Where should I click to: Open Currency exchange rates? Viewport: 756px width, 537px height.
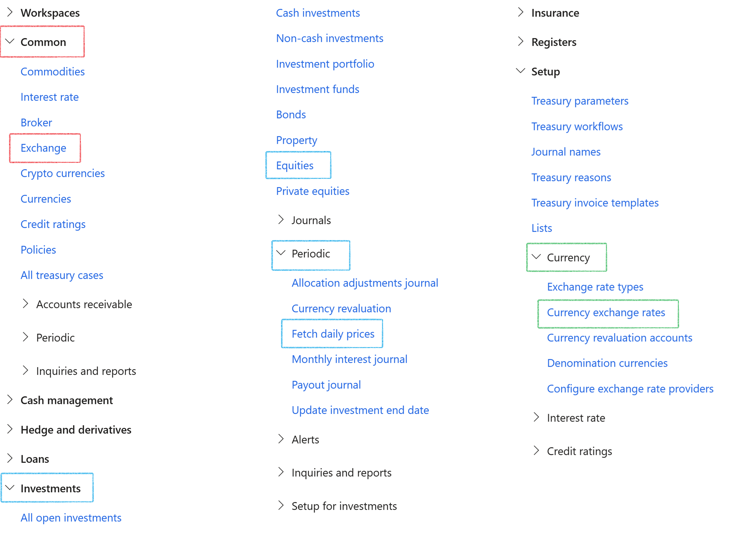[606, 312]
